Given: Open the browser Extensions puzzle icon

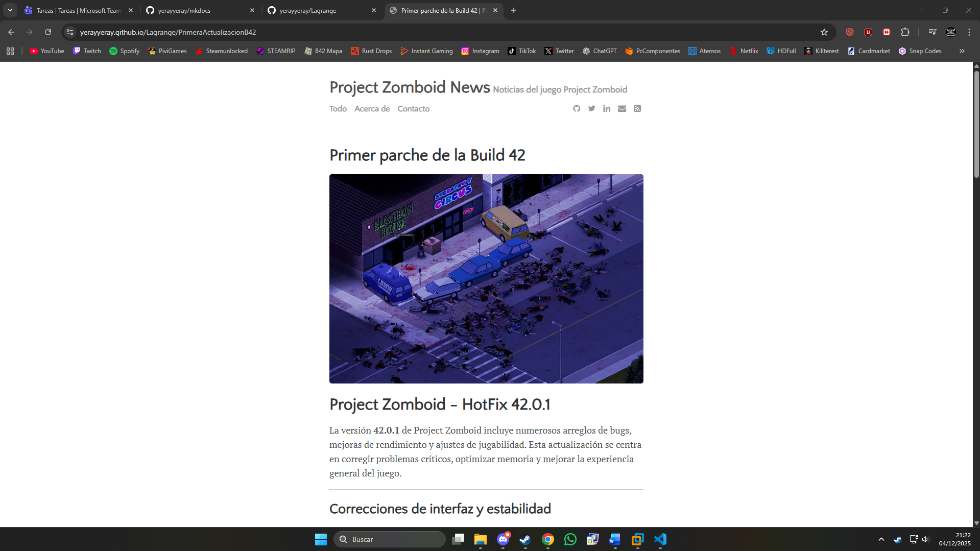Looking at the screenshot, I should tap(905, 32).
